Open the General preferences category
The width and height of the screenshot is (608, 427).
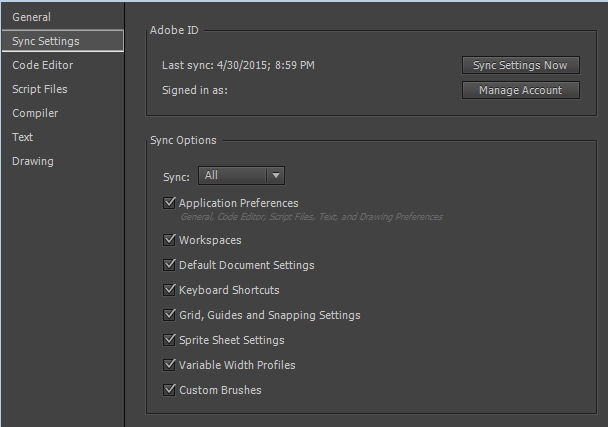tap(31, 17)
